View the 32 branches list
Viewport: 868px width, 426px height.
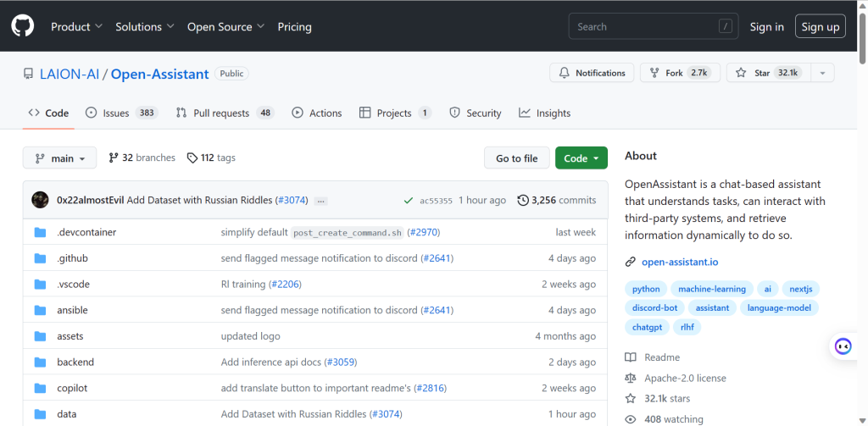tap(142, 158)
